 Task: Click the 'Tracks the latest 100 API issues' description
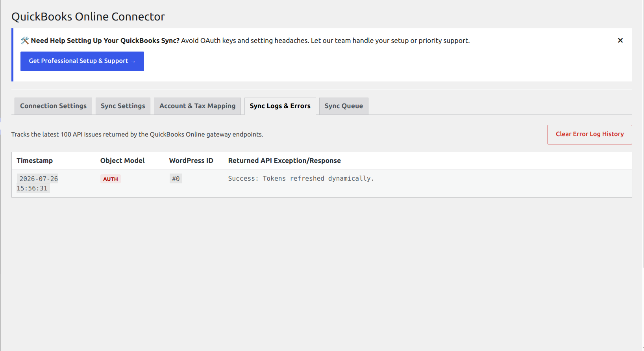(x=137, y=135)
